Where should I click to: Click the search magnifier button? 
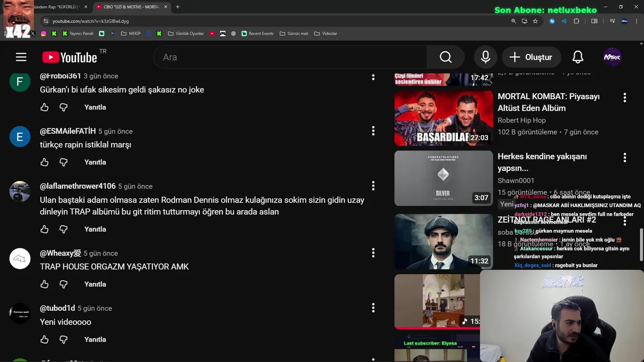[x=446, y=57]
